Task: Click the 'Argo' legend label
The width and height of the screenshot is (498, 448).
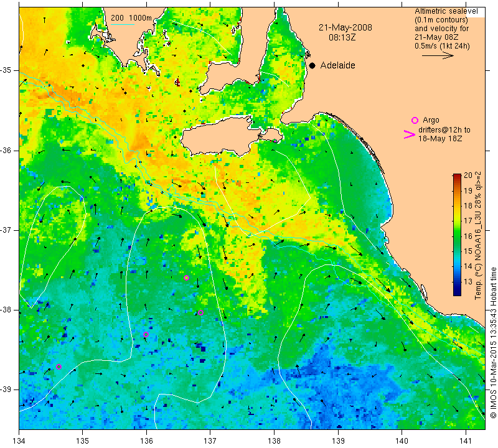Action: coord(431,120)
